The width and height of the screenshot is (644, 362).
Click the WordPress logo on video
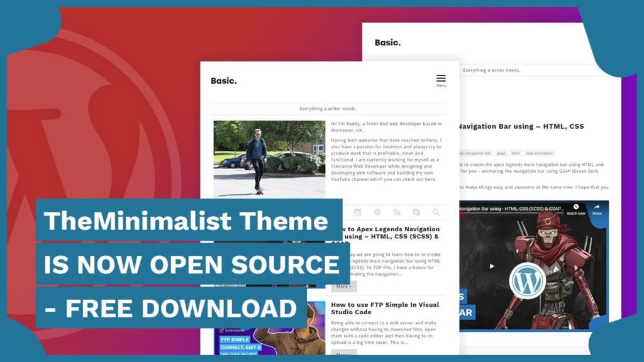click(x=527, y=280)
